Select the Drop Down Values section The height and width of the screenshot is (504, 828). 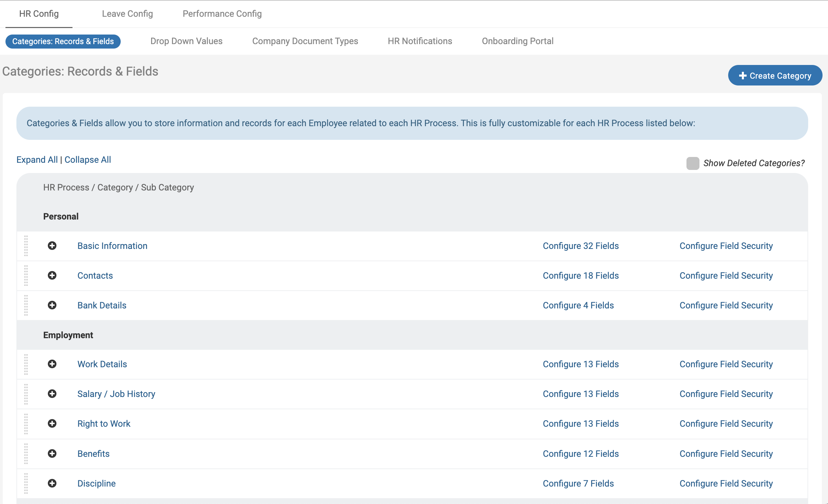(x=186, y=41)
